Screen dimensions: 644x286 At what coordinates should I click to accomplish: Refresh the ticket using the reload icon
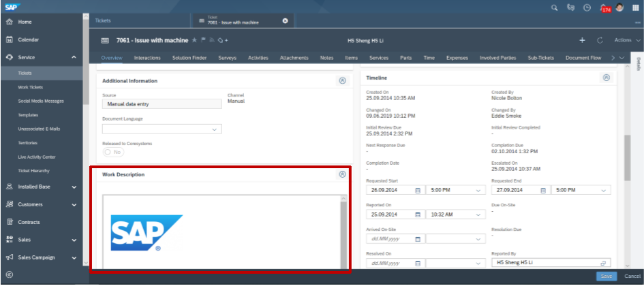point(600,40)
